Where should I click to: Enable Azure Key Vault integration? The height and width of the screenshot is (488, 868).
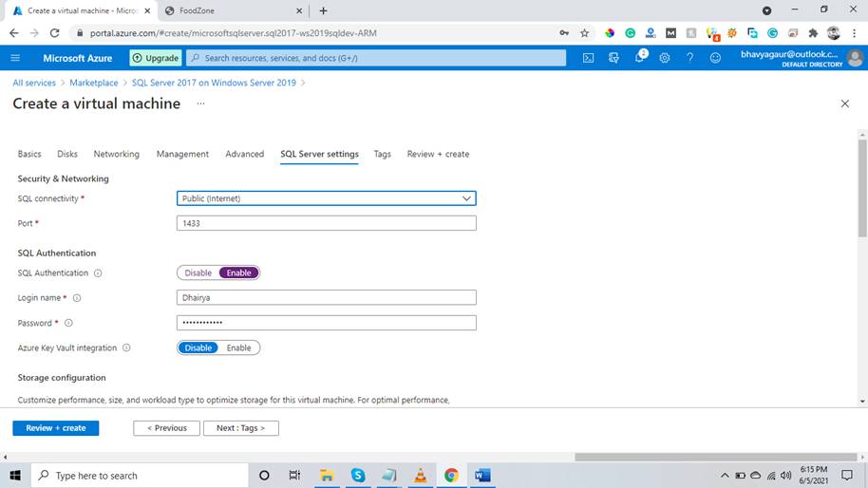click(x=238, y=348)
